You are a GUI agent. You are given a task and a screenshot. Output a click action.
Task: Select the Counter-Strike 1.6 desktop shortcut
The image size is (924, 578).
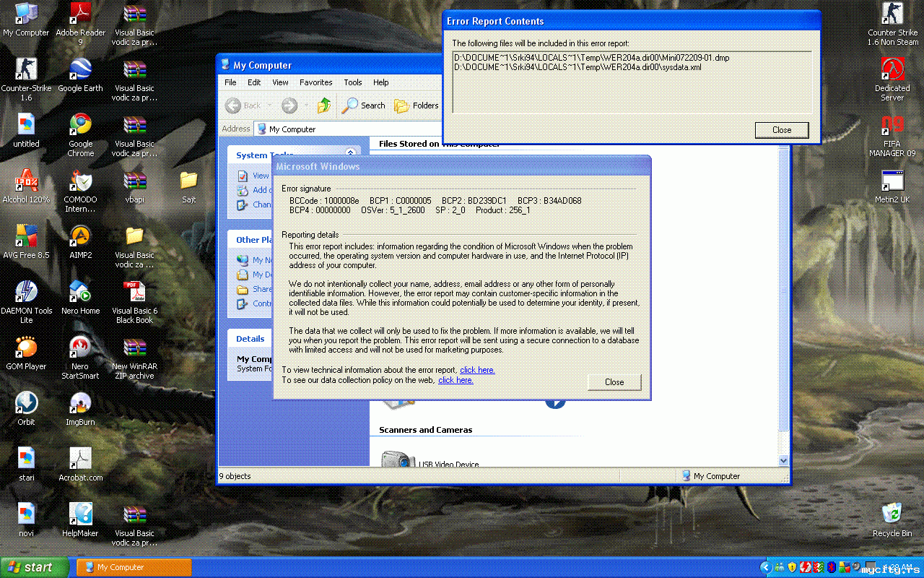tap(26, 80)
